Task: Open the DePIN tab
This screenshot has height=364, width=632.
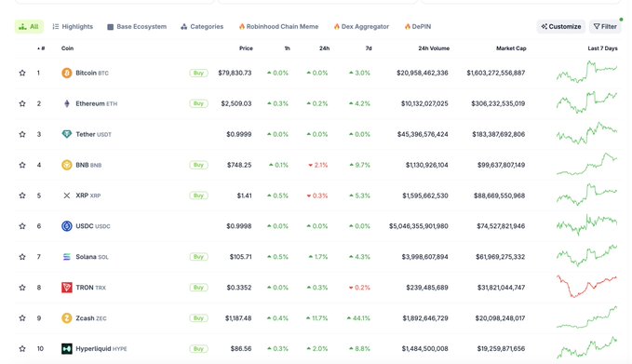Action: [x=418, y=27]
